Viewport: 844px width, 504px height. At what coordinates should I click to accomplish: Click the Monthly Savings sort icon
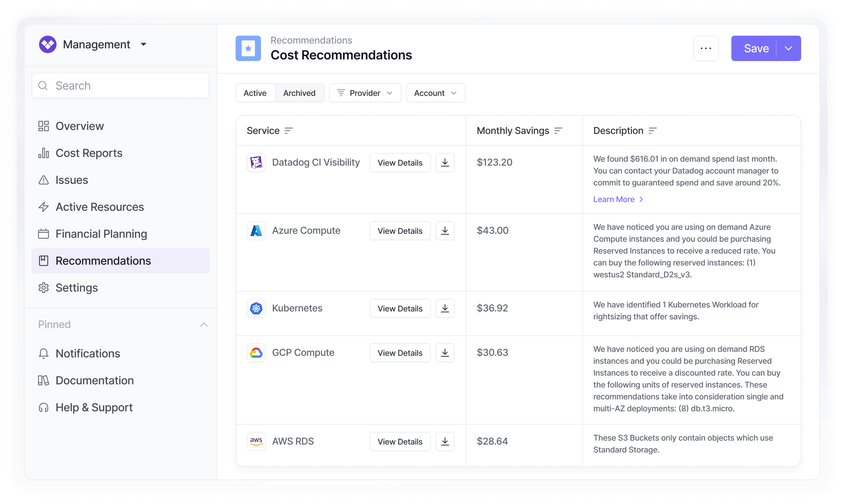pyautogui.click(x=558, y=131)
